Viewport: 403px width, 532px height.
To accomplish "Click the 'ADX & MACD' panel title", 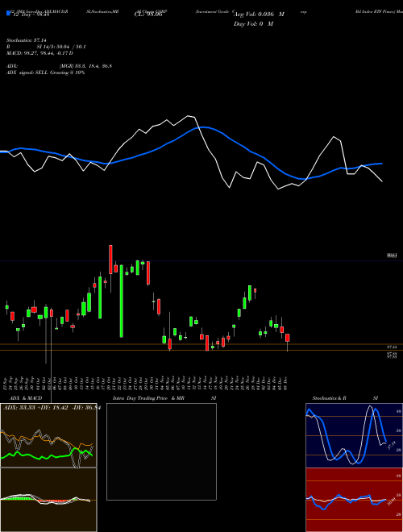I will click(26, 398).
